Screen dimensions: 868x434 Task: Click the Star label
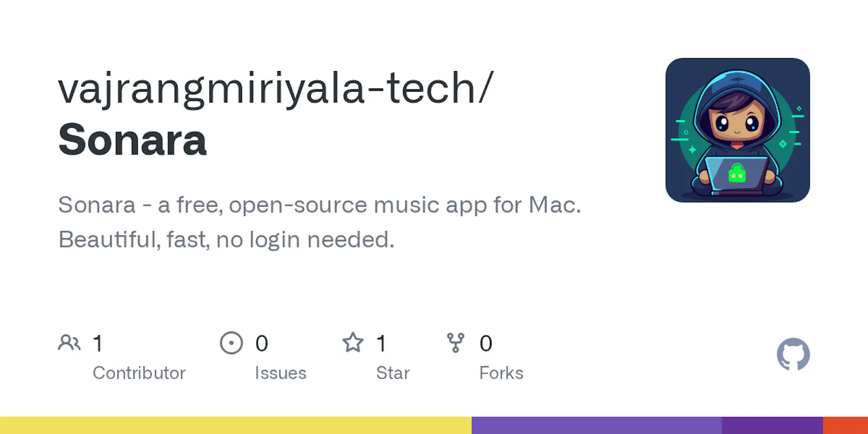click(x=393, y=373)
